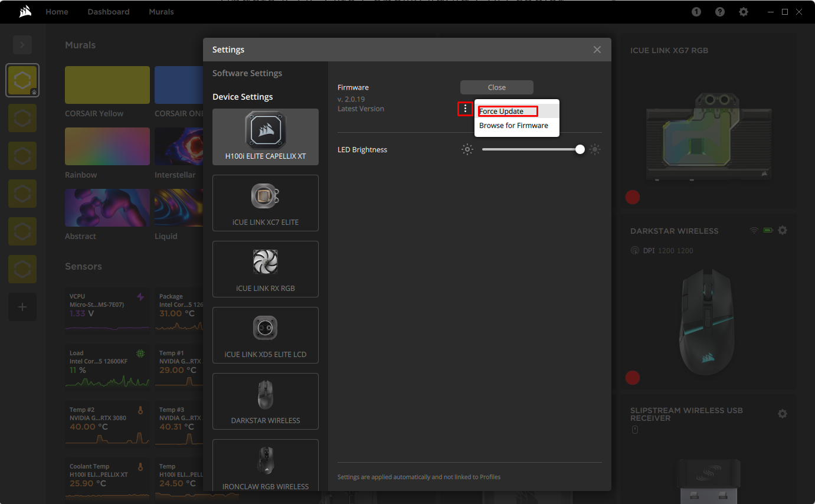Image resolution: width=815 pixels, height=504 pixels.
Task: Apply the CORSAIR Yellow mural
Action: coord(107,85)
